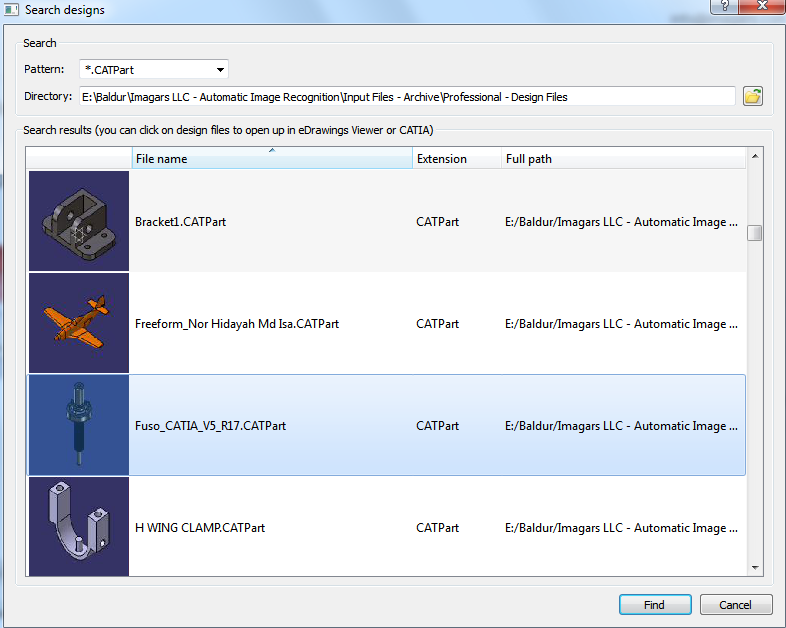Expand the Pattern dropdown list
Screen dimensions: 786x628
coord(220,69)
